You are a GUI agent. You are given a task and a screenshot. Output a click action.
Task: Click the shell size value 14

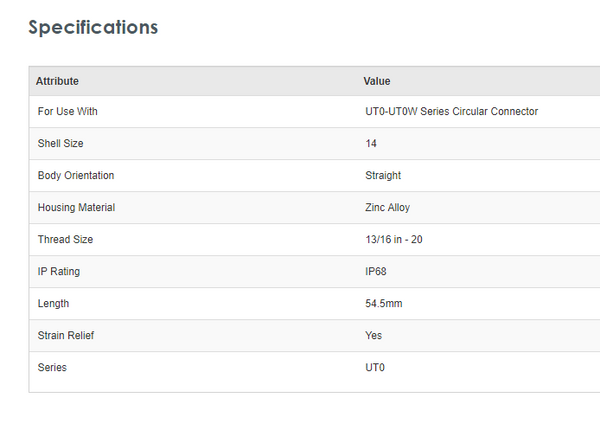(x=371, y=144)
